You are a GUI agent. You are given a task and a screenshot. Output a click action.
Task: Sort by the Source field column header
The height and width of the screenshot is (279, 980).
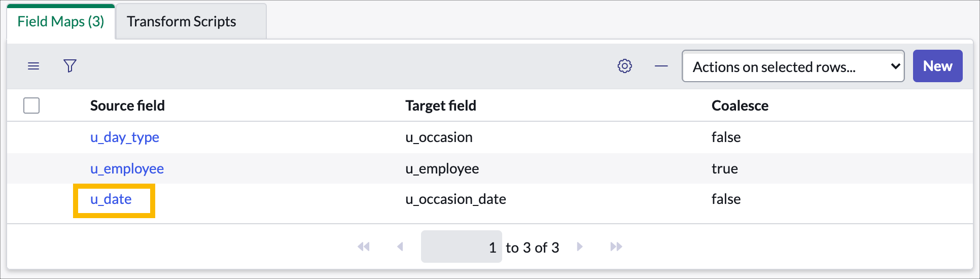pos(127,106)
